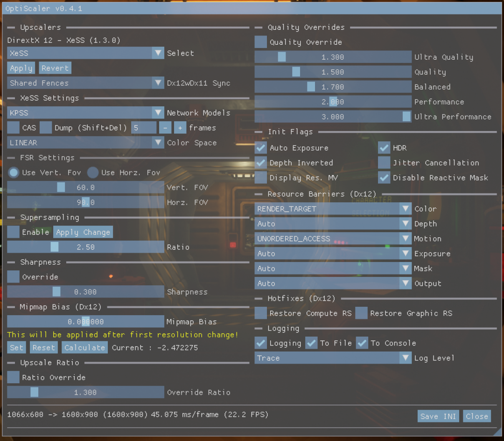The height and width of the screenshot is (441, 504).
Task: Click the Mipmap Bias slider
Action: click(x=85, y=322)
